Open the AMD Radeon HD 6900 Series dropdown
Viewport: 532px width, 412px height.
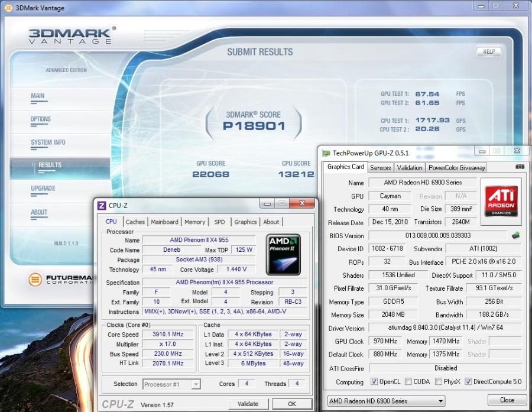[386, 401]
